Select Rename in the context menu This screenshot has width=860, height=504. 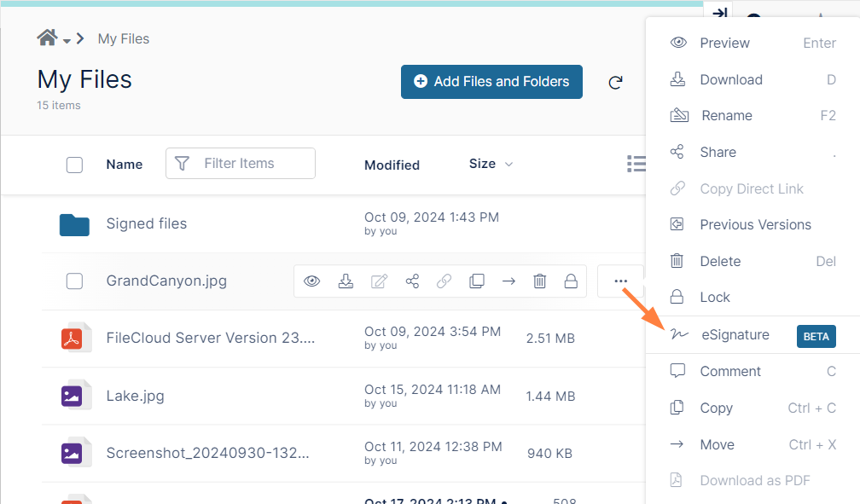(726, 116)
